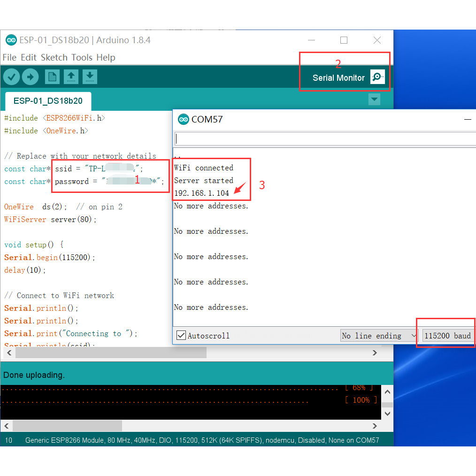Create a new sketch with New icon

tap(52, 77)
